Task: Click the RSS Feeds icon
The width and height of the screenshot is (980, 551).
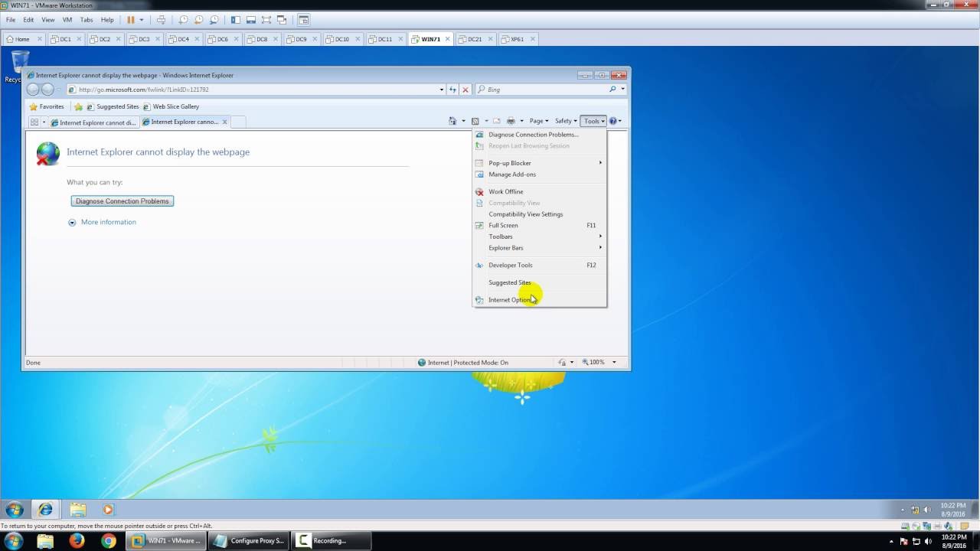Action: 475,121
